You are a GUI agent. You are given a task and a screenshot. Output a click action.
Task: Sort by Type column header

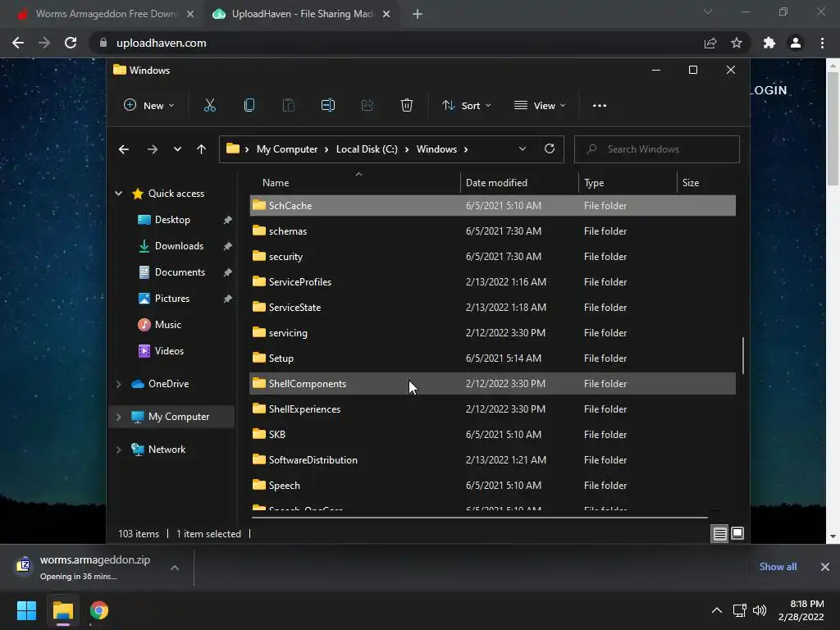coord(628,183)
